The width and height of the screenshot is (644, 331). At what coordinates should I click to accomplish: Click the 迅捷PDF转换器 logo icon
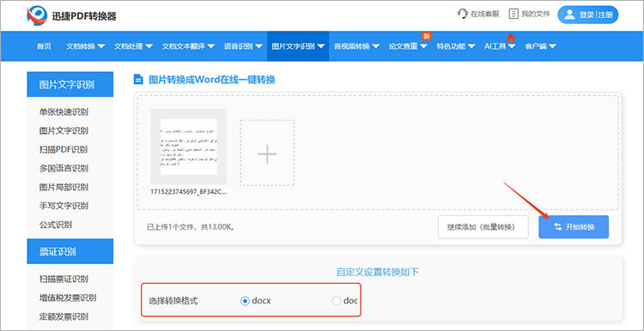[37, 15]
